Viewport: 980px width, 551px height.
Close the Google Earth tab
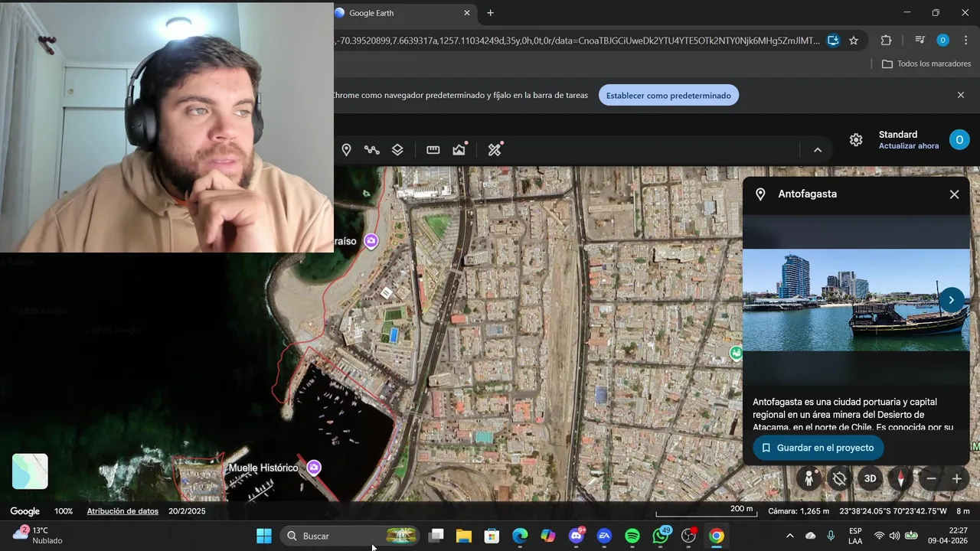click(x=467, y=13)
